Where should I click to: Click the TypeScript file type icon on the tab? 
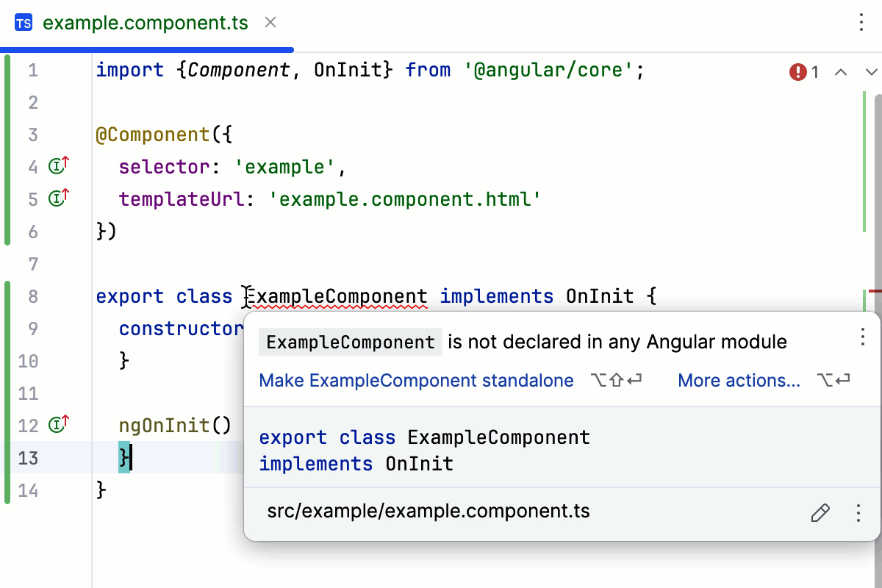23,22
